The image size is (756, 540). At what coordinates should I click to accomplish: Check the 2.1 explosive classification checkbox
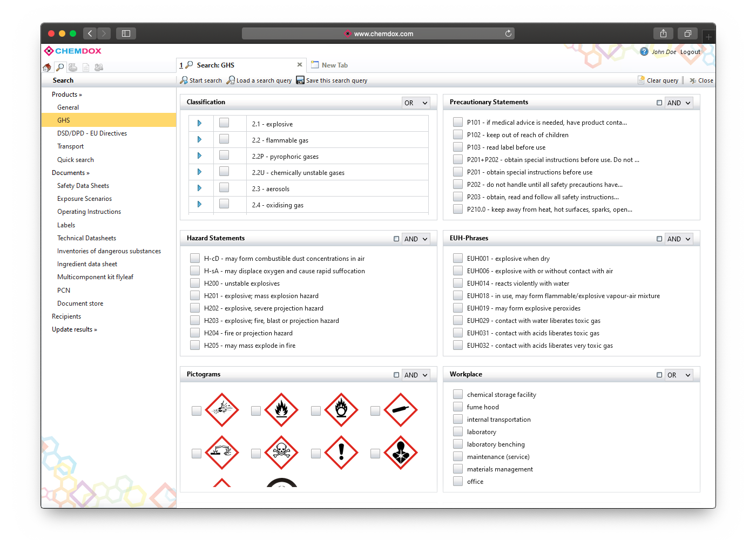point(224,123)
